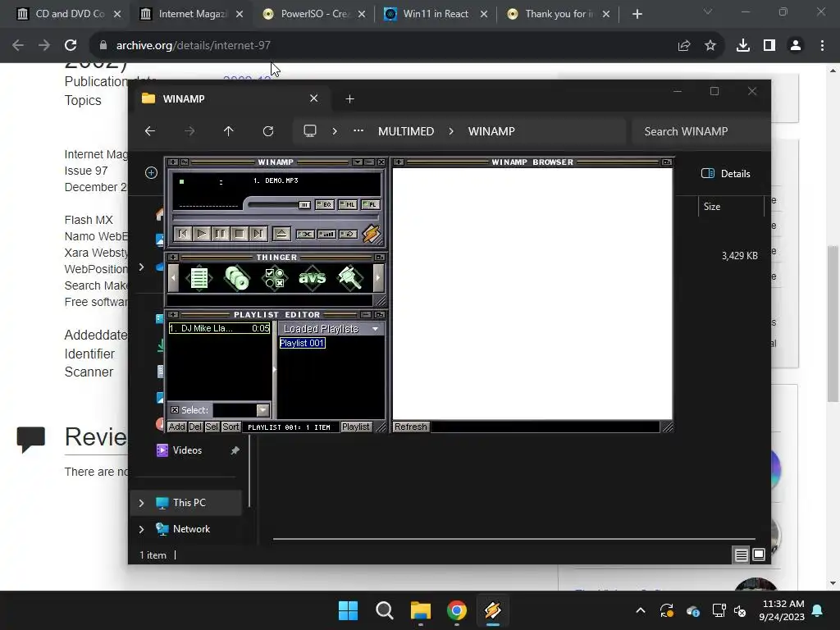Skip to previous track in Winamp
Viewport: 840px width, 630px height.
(183, 234)
